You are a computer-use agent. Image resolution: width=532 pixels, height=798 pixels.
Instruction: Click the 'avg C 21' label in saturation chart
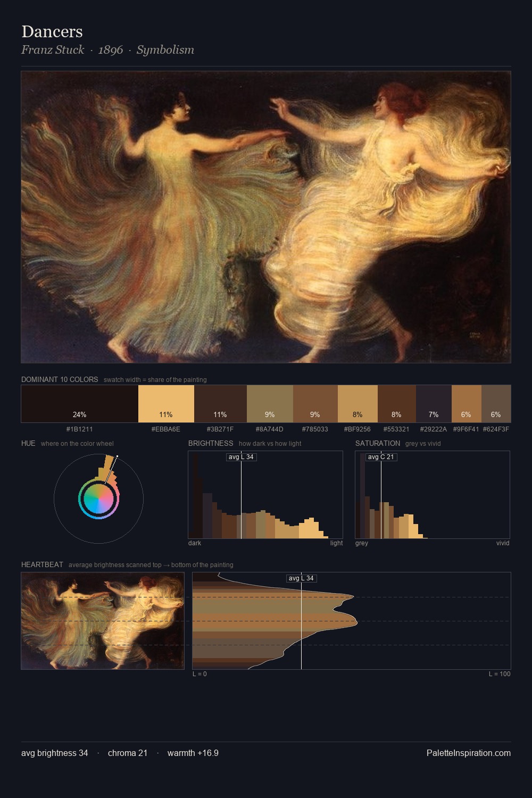click(x=381, y=457)
